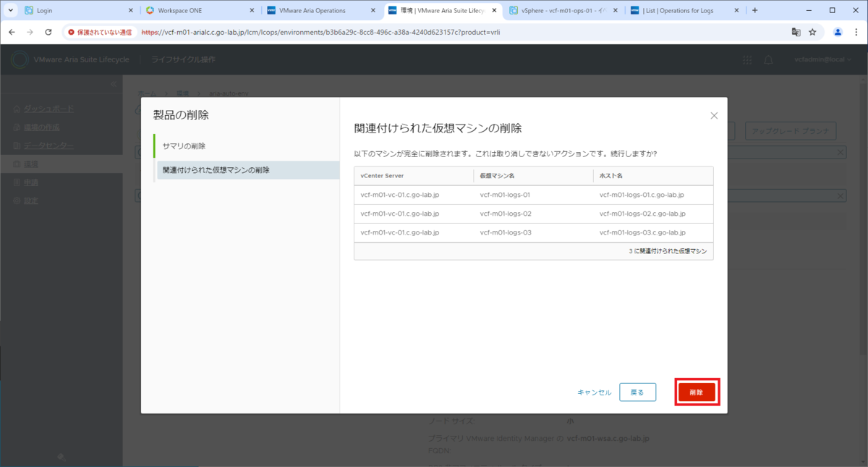The image size is (868, 467).
Task: Open the browser profile icon
Action: click(x=838, y=32)
